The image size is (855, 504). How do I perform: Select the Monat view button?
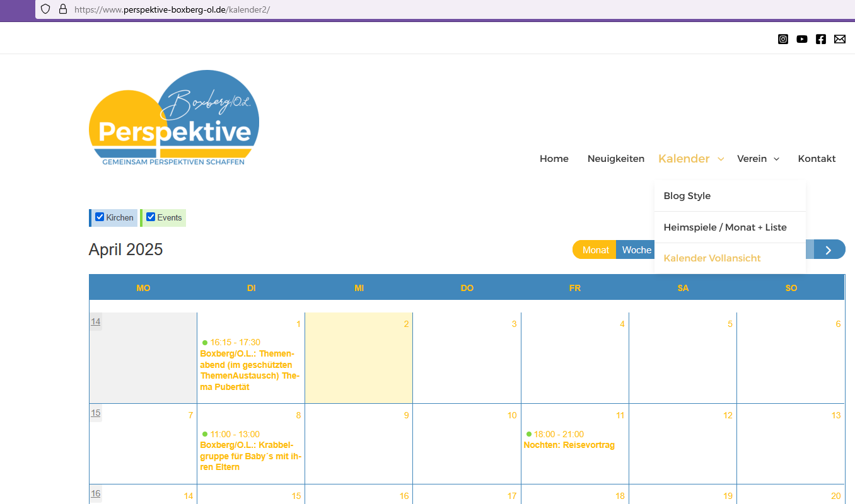coord(595,250)
